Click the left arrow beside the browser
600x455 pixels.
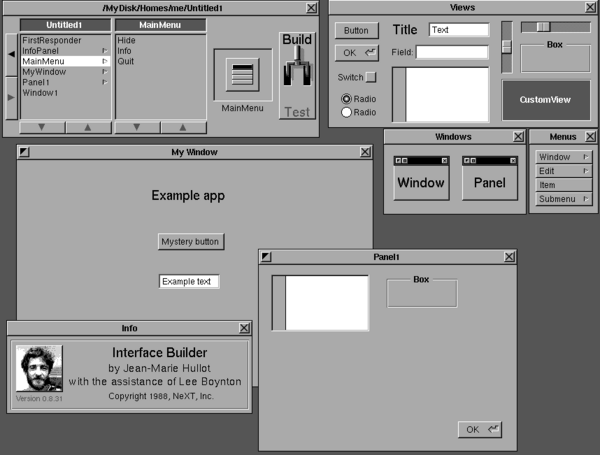tap(11, 54)
